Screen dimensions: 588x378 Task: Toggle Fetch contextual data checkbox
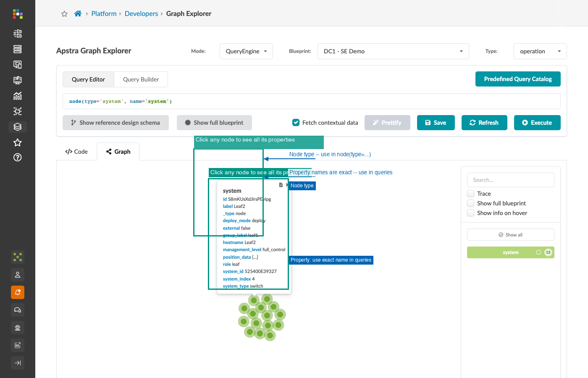296,123
